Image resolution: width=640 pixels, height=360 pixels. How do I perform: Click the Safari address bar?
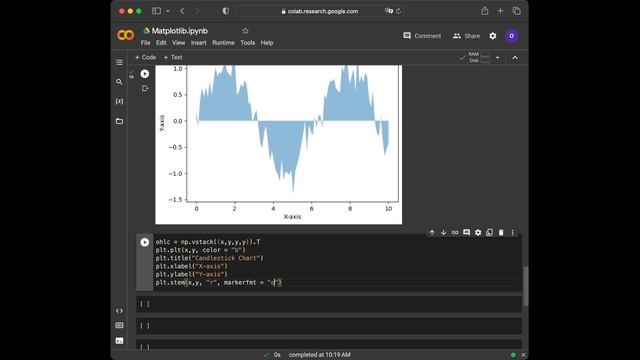click(320, 11)
